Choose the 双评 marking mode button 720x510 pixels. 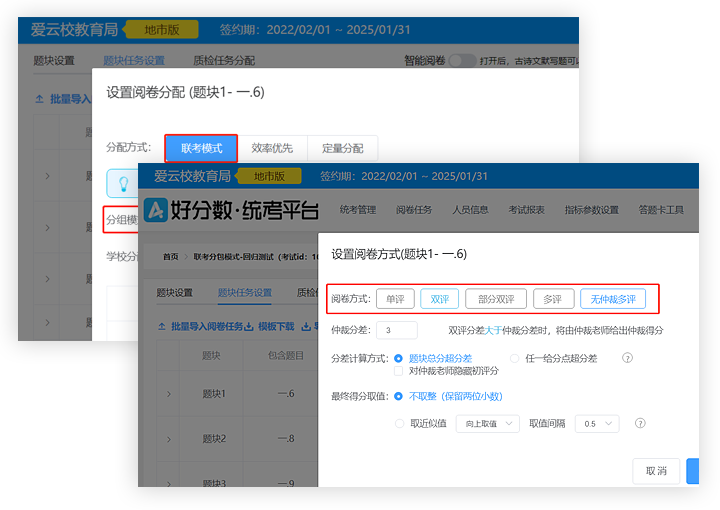tap(439, 299)
